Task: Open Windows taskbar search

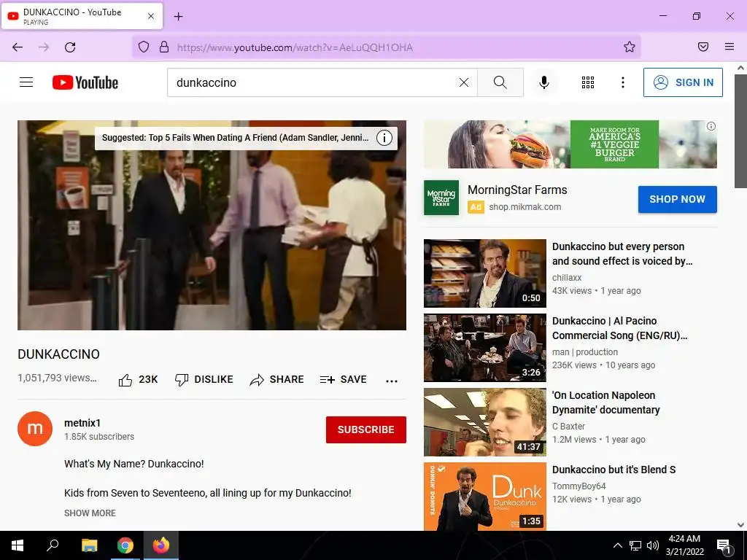Action: (53, 545)
